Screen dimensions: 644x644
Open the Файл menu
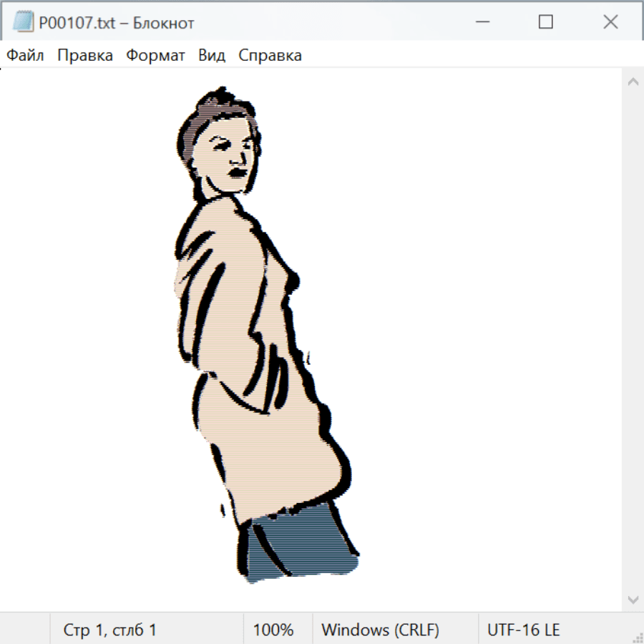point(25,56)
